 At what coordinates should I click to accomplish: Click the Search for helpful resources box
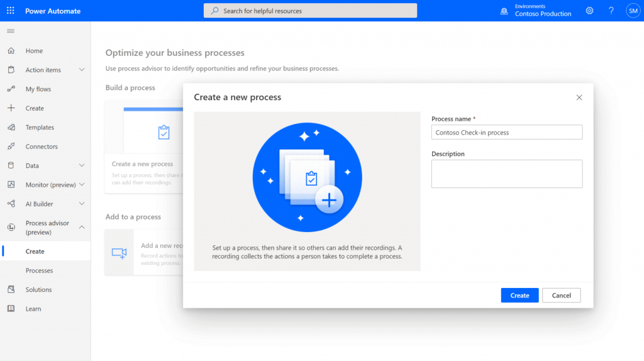310,11
